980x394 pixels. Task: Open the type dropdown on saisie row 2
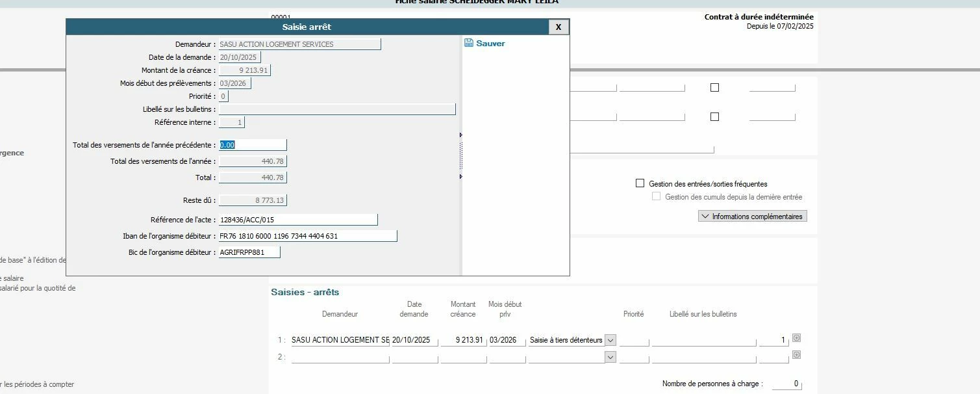(610, 357)
